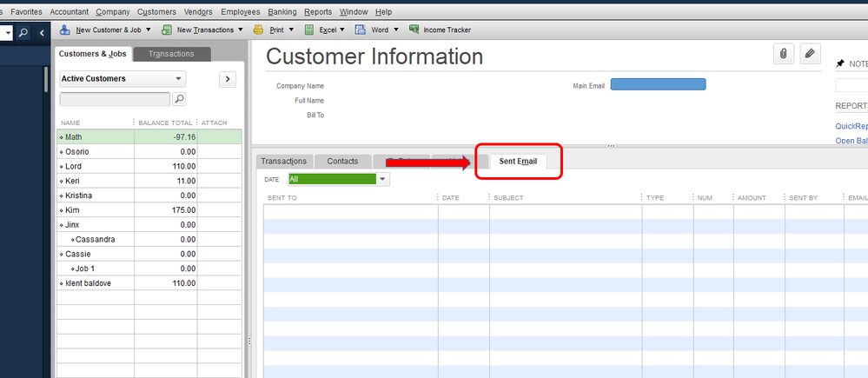This screenshot has width=868, height=378.
Task: Click the Excel toolbar icon
Action: 309,30
